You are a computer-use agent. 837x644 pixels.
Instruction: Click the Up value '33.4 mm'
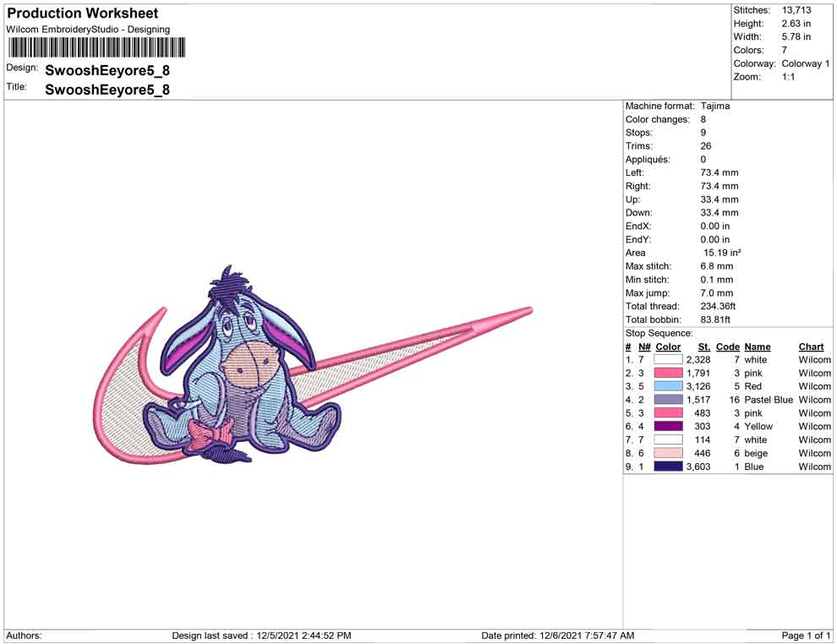(719, 199)
